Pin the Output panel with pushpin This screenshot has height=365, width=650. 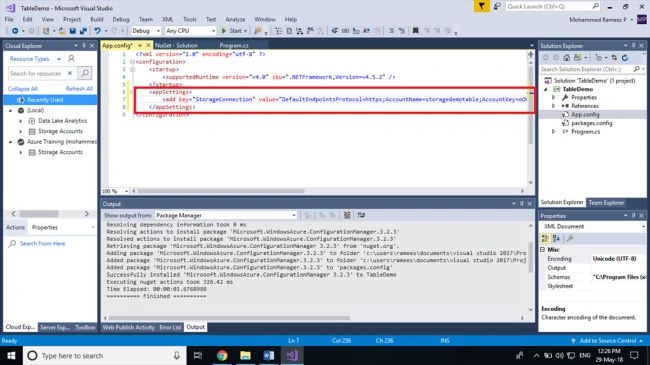(521, 204)
